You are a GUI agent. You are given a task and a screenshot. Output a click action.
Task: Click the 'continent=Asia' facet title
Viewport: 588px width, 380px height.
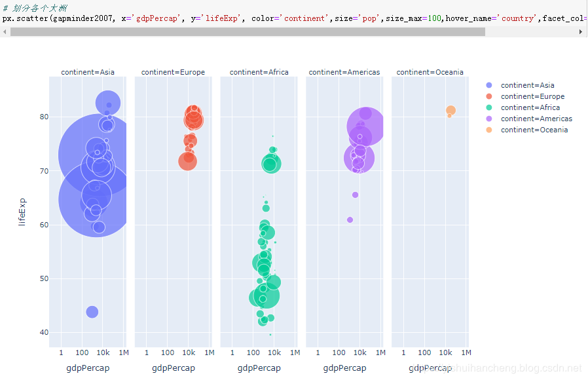[88, 72]
